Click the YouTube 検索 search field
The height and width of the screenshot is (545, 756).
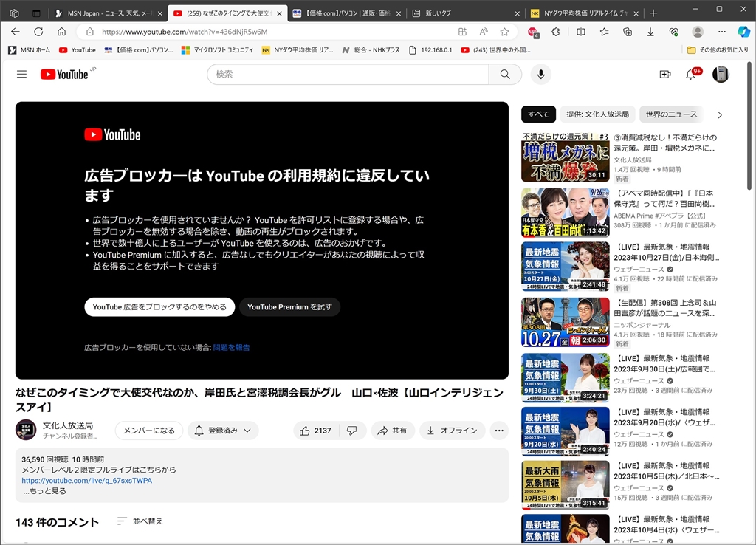348,75
